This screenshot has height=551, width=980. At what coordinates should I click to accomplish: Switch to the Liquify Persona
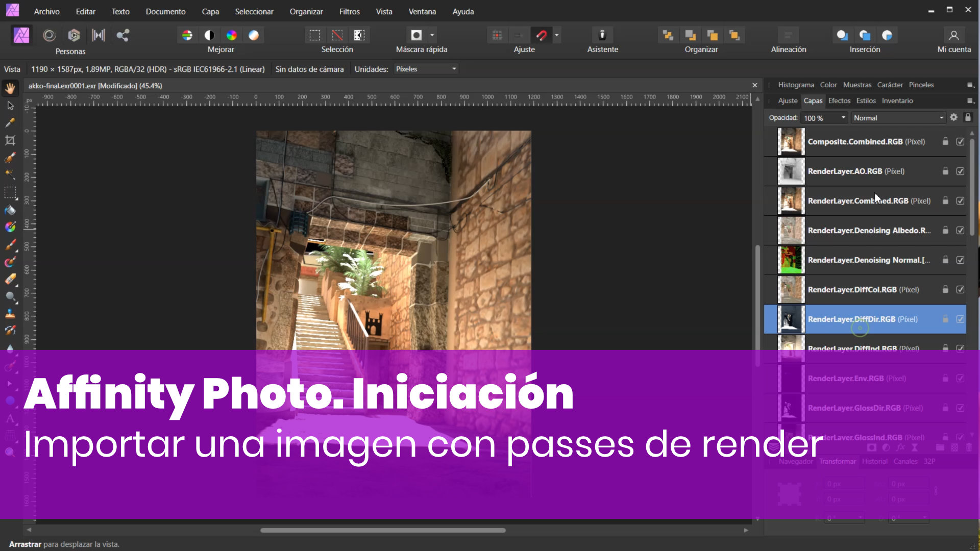49,35
